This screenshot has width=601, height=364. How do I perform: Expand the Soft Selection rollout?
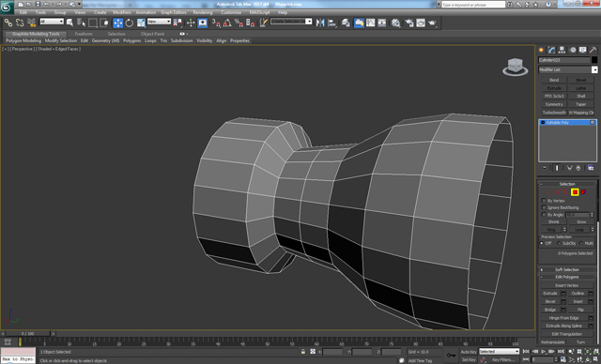pyautogui.click(x=567, y=269)
